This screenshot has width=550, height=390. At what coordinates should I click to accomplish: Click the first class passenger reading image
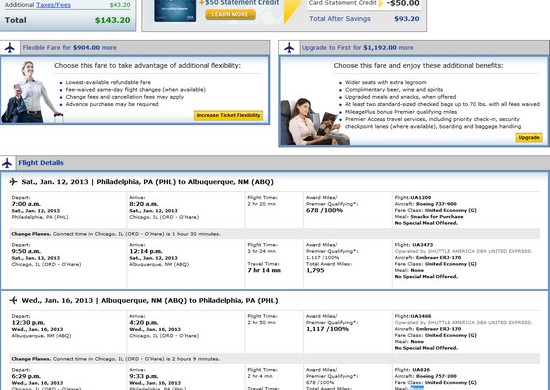(x=315, y=122)
